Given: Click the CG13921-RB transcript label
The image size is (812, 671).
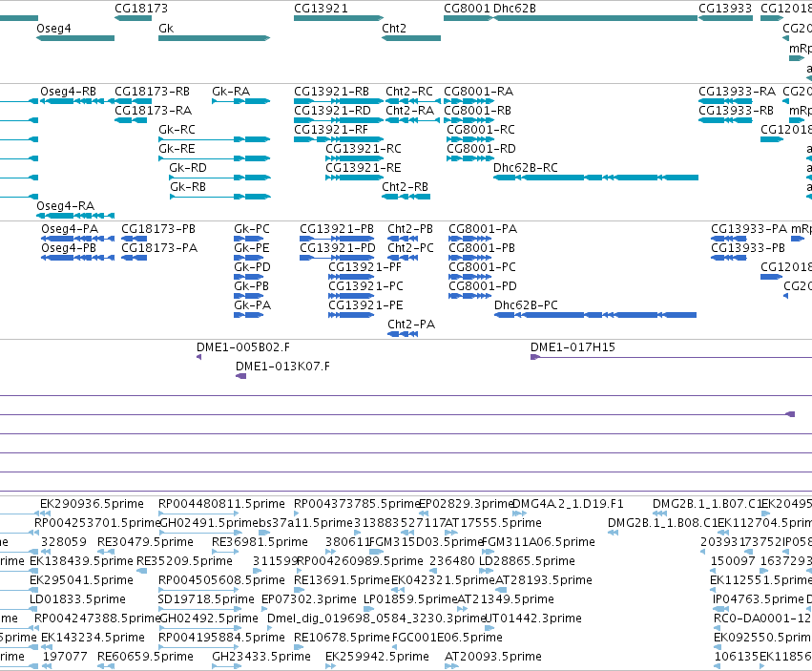Looking at the screenshot, I should pos(332,92).
